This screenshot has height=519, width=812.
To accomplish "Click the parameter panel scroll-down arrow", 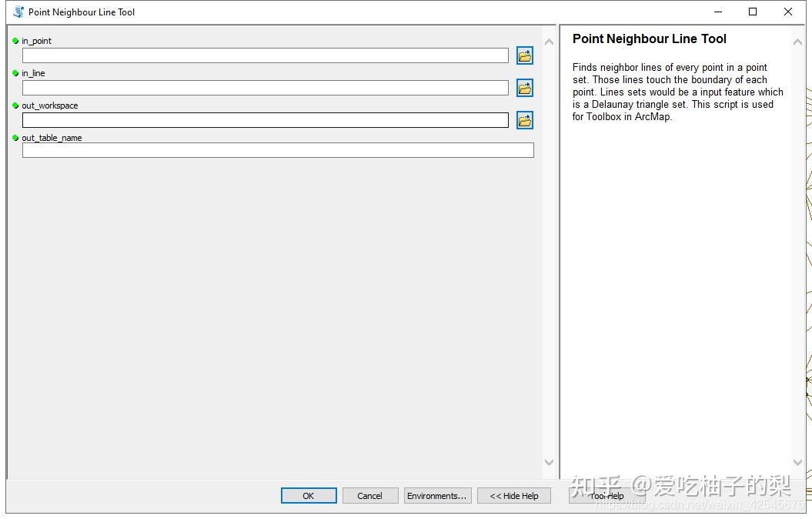I will (x=549, y=462).
